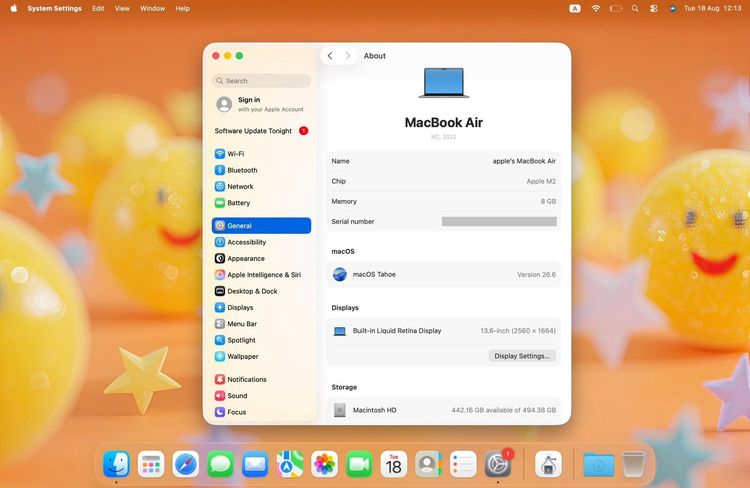Open Focus settings
The width and height of the screenshot is (750, 488).
point(261,412)
